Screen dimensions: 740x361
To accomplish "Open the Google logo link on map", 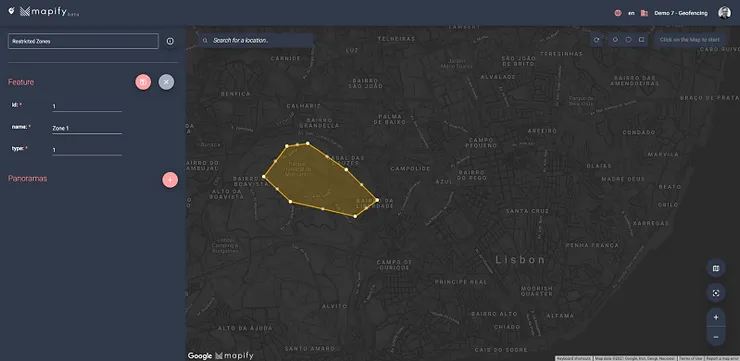I will pyautogui.click(x=200, y=356).
